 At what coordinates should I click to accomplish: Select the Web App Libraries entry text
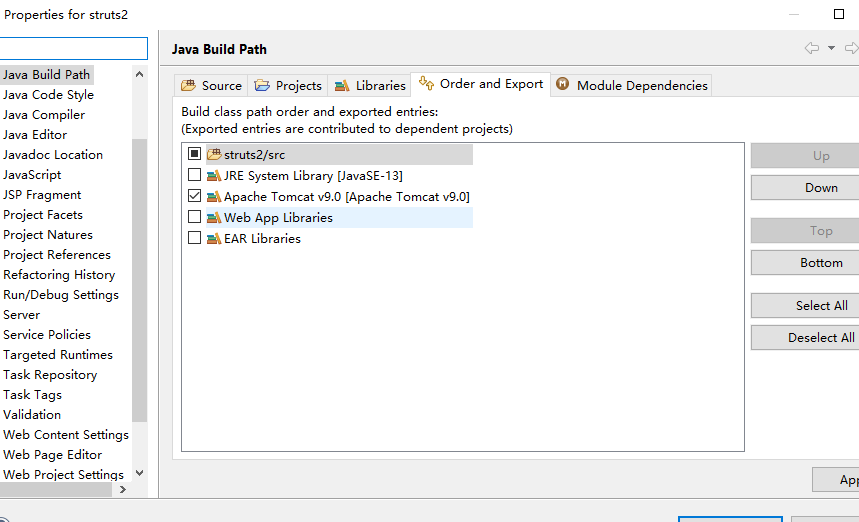278,217
